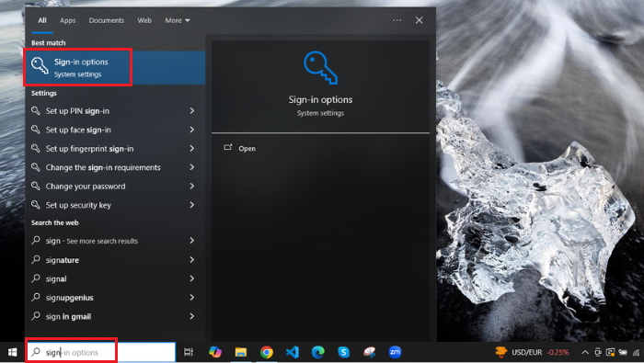Open the three-dot options menu in search panel
Image resolution: width=644 pixels, height=363 pixels.
(x=397, y=20)
